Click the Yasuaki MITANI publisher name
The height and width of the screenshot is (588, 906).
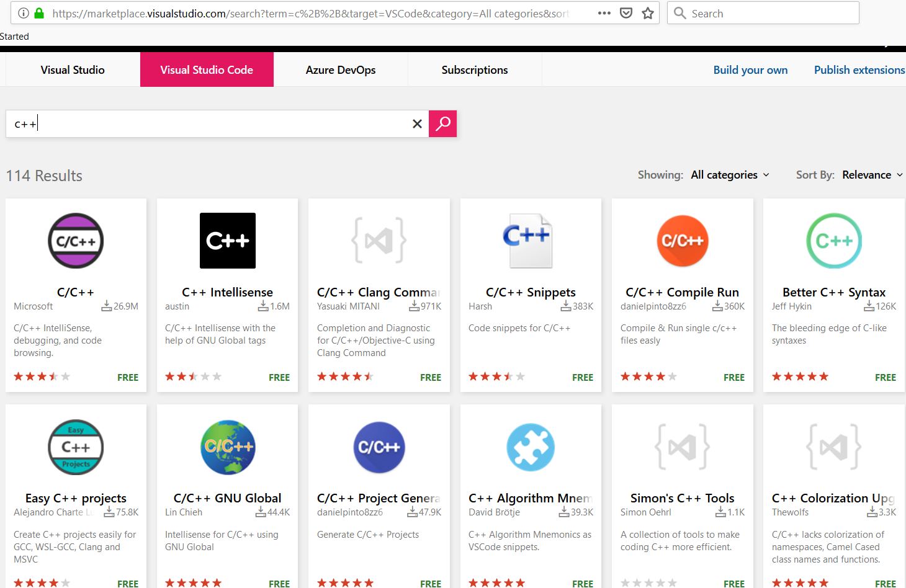348,306
